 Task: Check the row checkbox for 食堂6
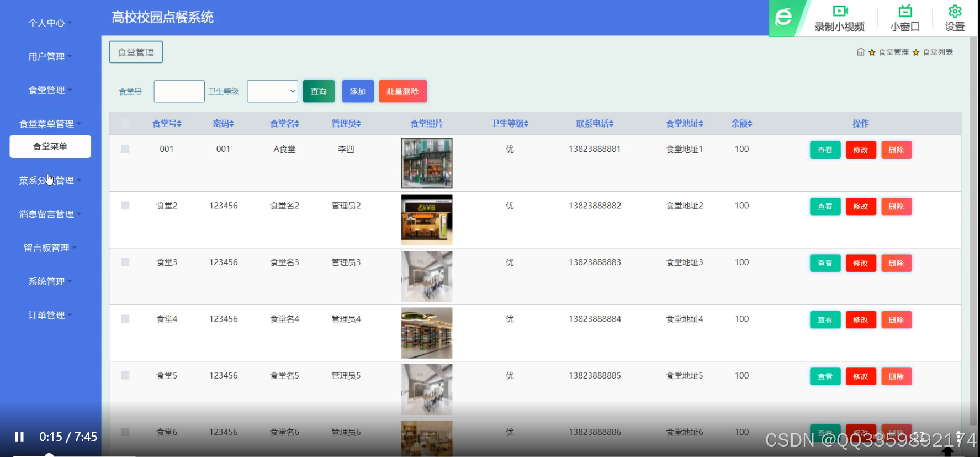pos(125,432)
